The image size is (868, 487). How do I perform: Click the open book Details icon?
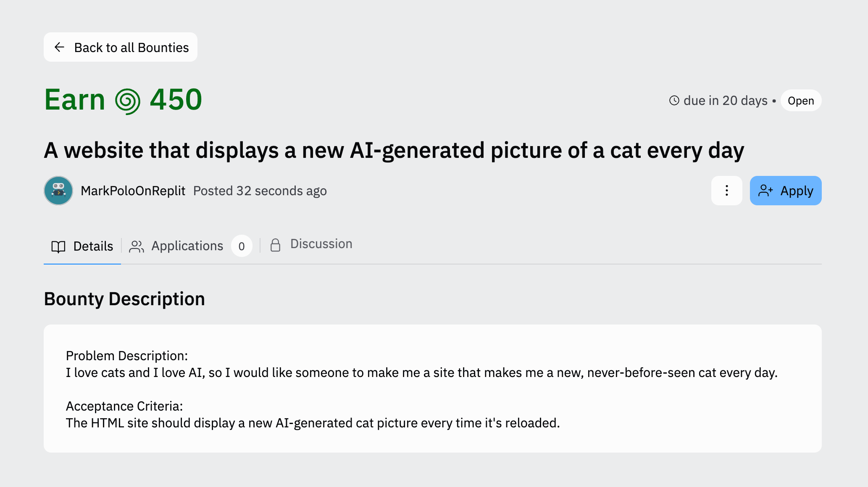coord(58,246)
